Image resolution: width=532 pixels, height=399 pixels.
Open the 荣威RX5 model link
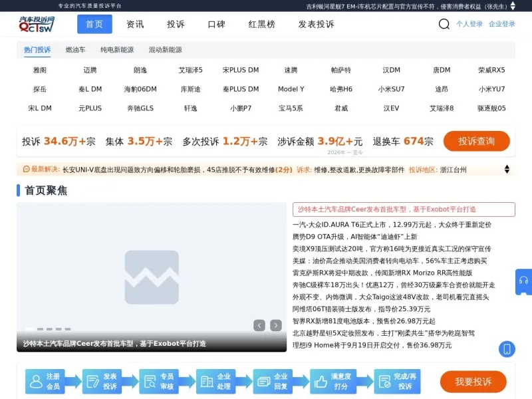click(491, 70)
